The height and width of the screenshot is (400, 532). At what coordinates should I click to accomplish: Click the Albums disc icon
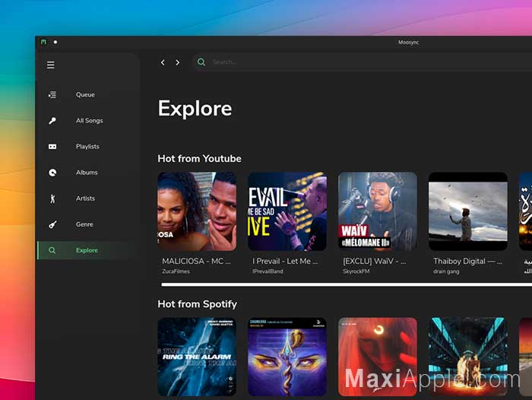coord(52,173)
